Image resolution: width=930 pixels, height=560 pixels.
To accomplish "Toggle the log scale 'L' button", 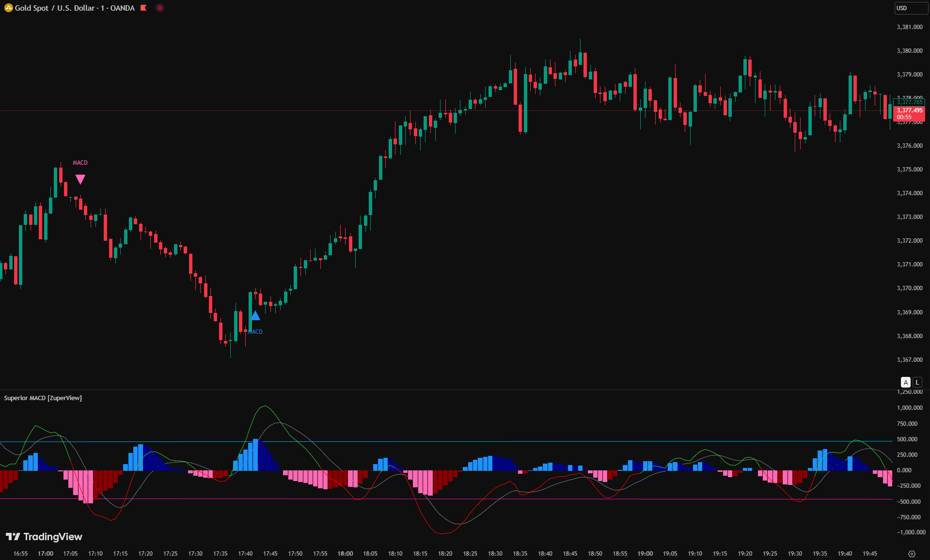I will coord(917,382).
